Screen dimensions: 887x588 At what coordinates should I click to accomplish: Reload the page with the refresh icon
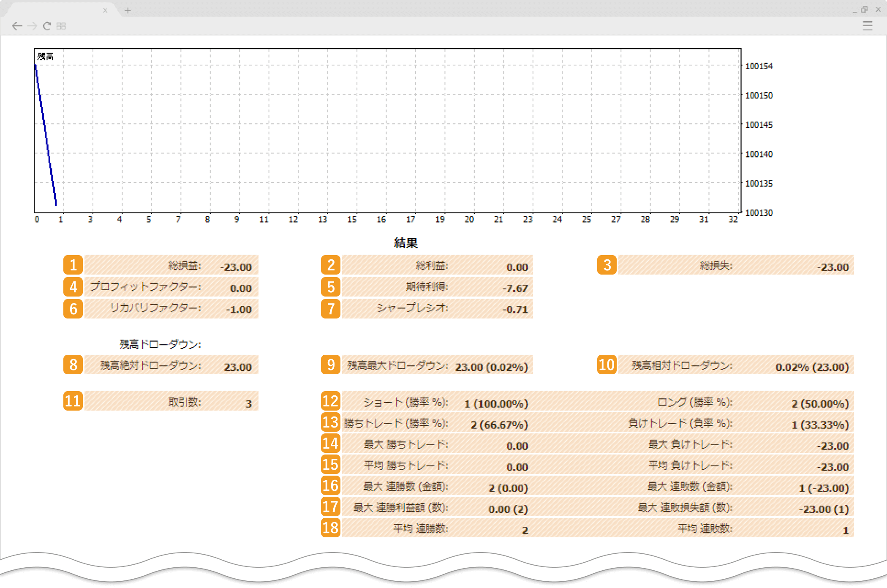click(47, 26)
